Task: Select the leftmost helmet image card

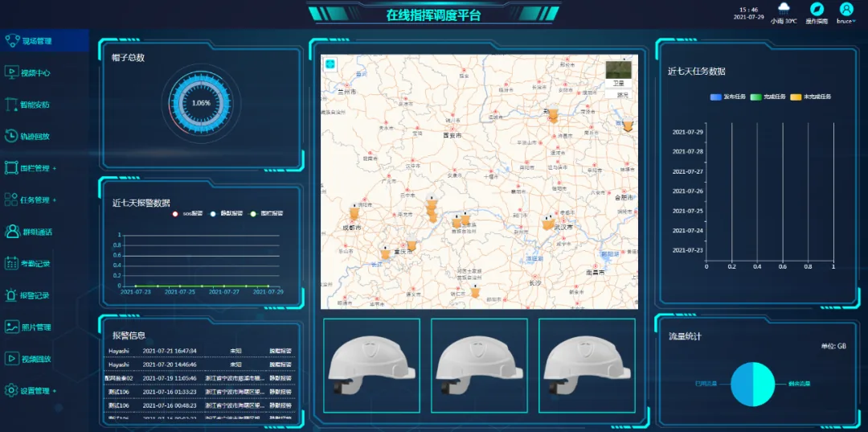Action: tap(371, 365)
